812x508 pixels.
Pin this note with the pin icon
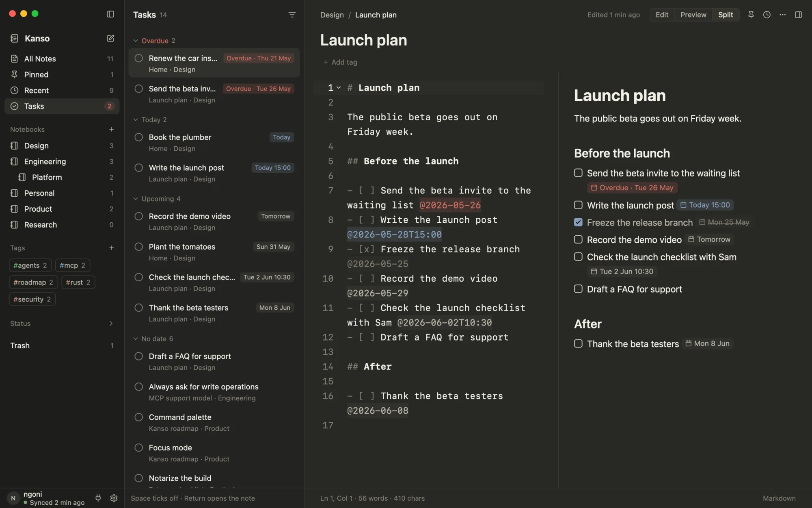pos(751,15)
